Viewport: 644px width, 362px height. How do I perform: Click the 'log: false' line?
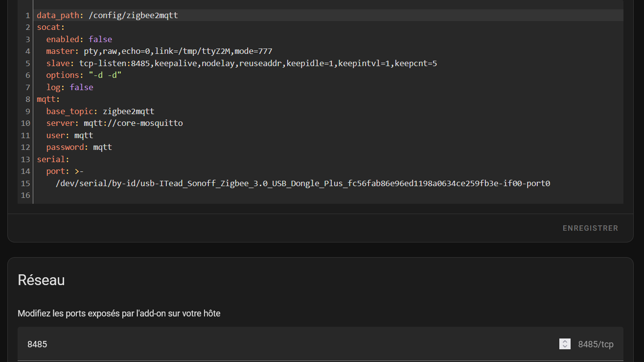[x=69, y=87]
